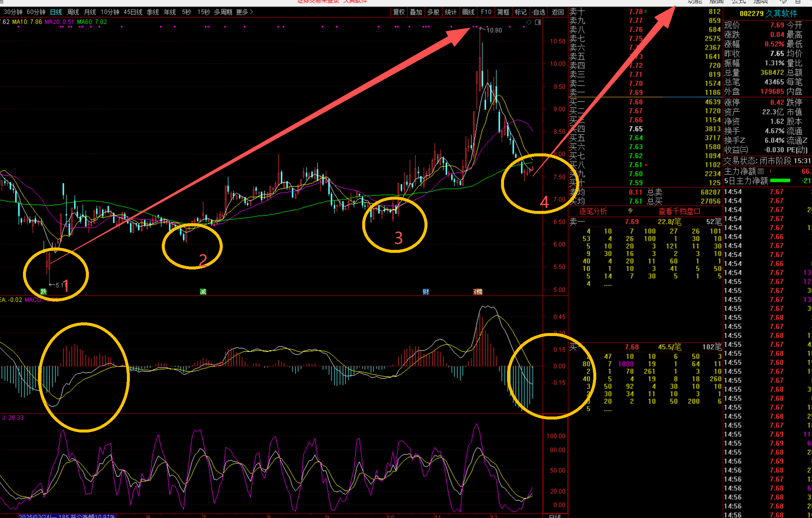
Task: Switch to the 周线 weekly period tab
Action: 73,12
